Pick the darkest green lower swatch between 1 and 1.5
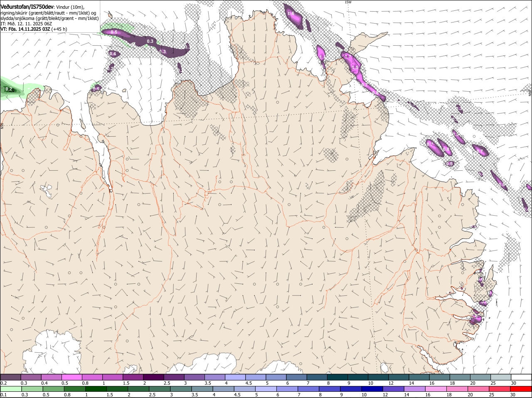Image resolution: width=532 pixels, height=398 pixels. (x=96, y=389)
